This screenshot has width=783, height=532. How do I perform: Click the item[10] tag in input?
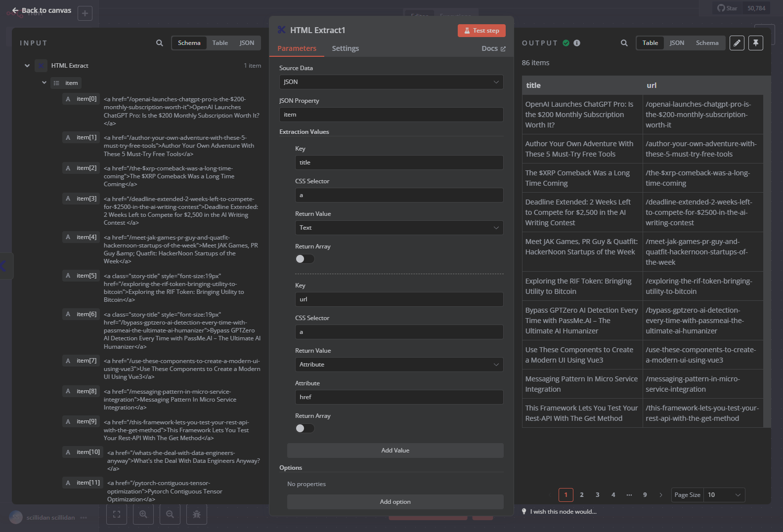83,452
